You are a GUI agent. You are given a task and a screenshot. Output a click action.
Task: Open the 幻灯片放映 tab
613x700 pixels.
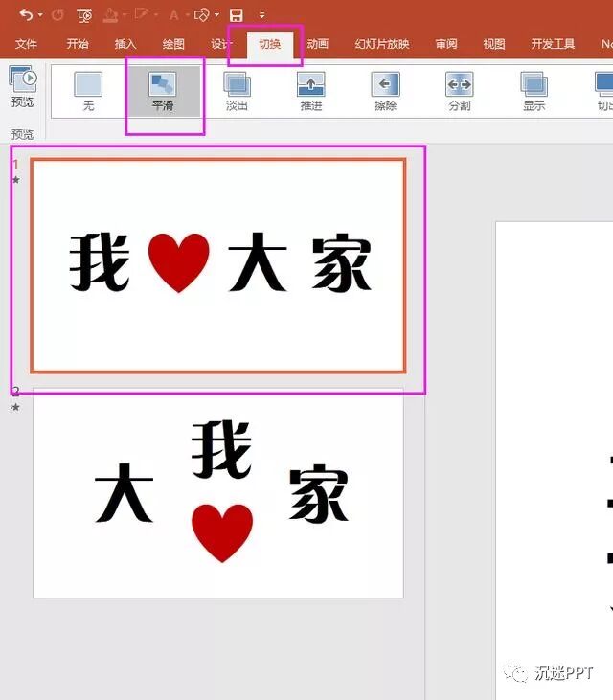tap(382, 44)
